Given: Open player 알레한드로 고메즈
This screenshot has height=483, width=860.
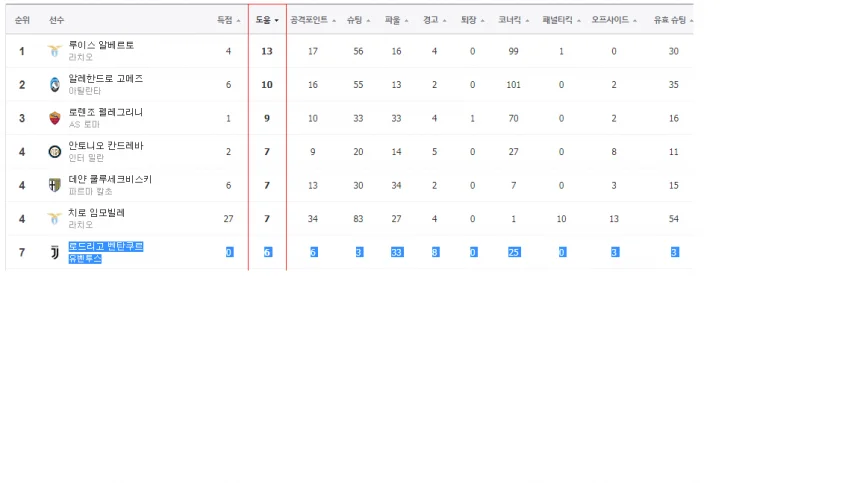Looking at the screenshot, I should (105, 78).
